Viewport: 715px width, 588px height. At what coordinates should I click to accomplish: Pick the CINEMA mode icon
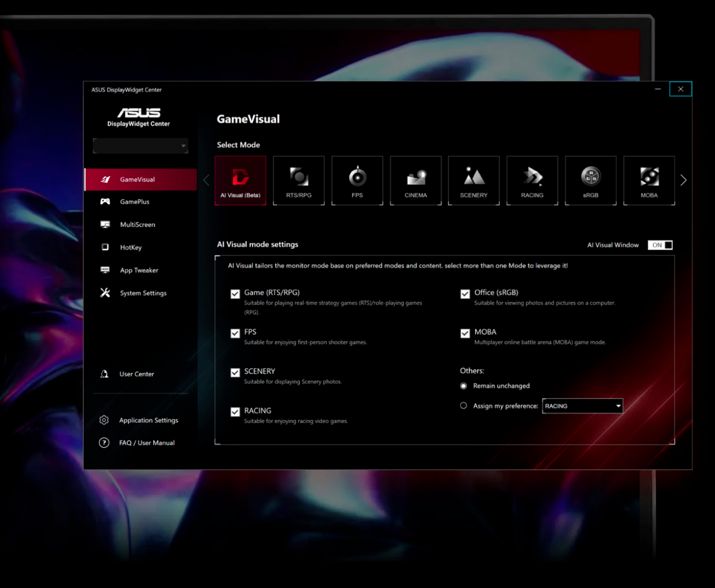pos(416,181)
